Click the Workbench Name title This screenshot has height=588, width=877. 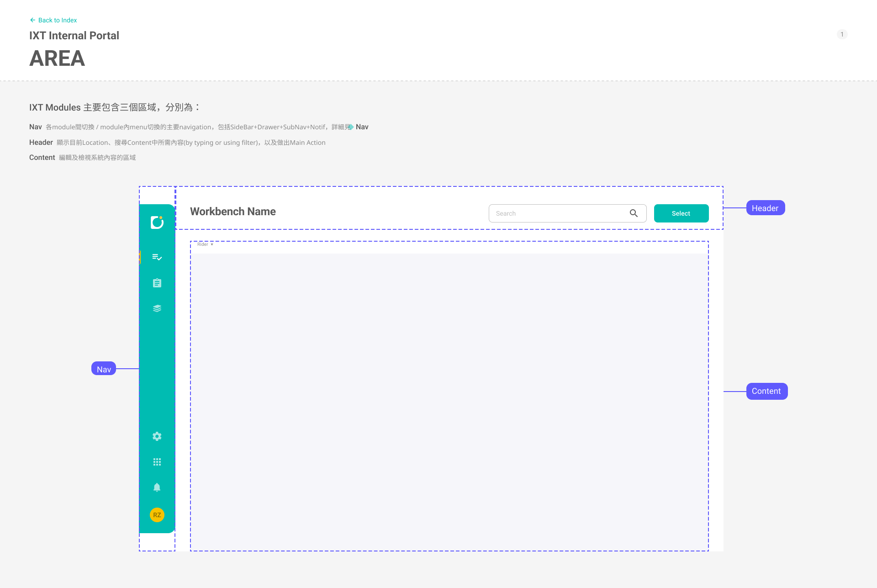pos(232,212)
